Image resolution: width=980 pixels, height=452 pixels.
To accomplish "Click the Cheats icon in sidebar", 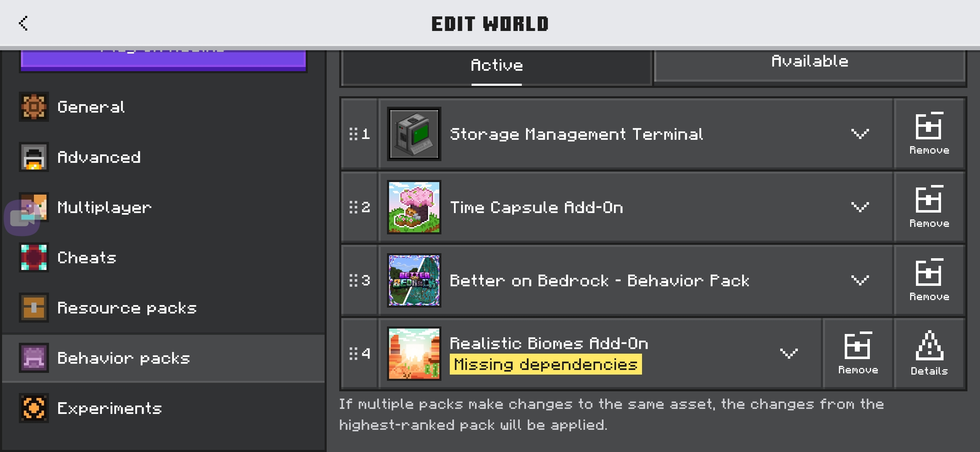I will [x=34, y=257].
